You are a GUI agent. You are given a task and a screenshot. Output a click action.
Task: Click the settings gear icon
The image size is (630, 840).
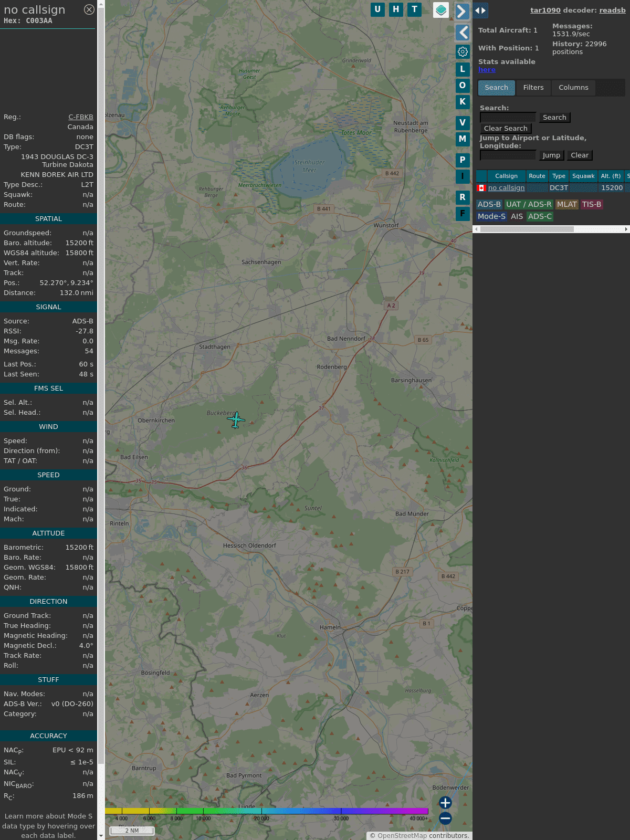463,51
